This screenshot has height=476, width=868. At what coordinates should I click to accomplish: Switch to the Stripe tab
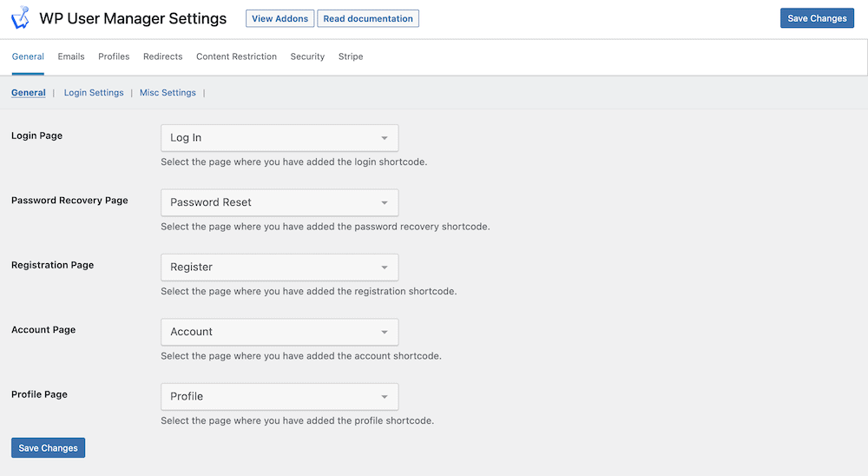[351, 56]
